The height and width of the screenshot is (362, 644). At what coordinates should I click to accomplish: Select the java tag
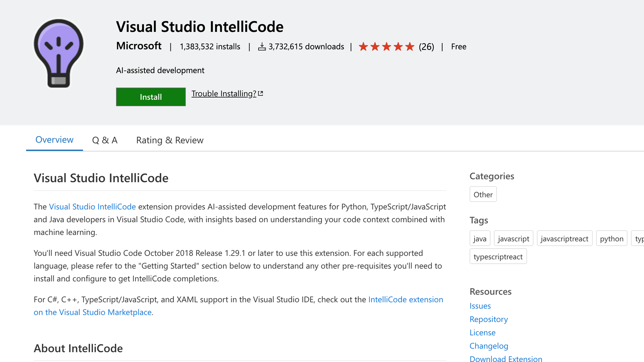point(480,239)
